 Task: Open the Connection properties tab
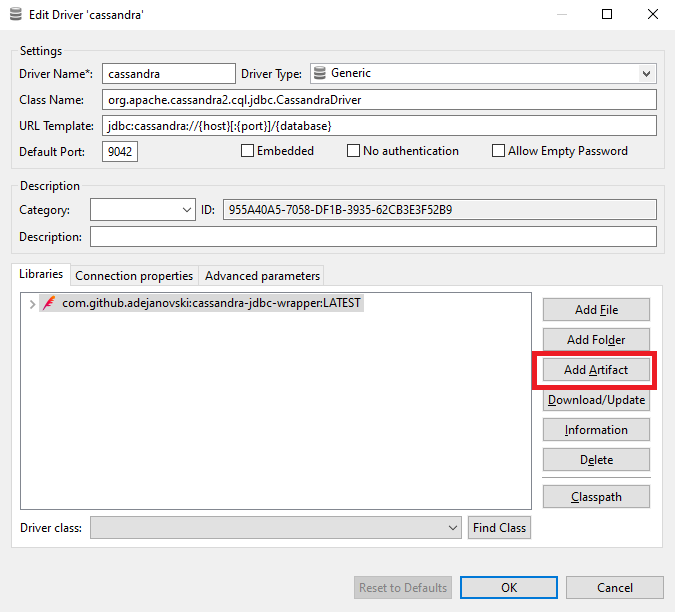pos(134,276)
